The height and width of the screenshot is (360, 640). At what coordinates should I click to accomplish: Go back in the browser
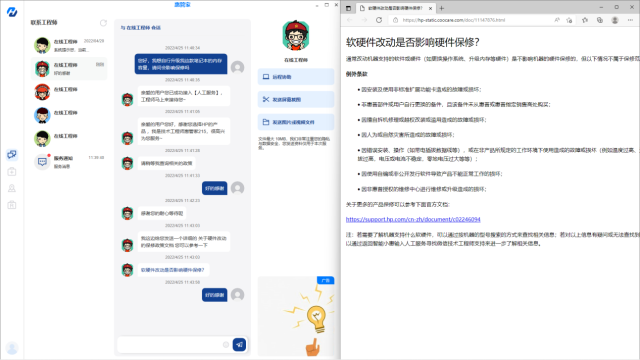point(349,20)
